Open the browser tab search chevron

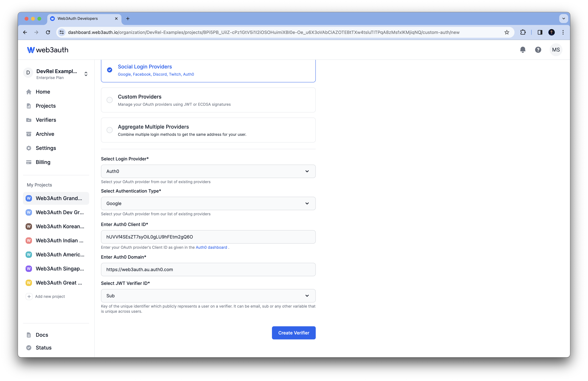(564, 19)
